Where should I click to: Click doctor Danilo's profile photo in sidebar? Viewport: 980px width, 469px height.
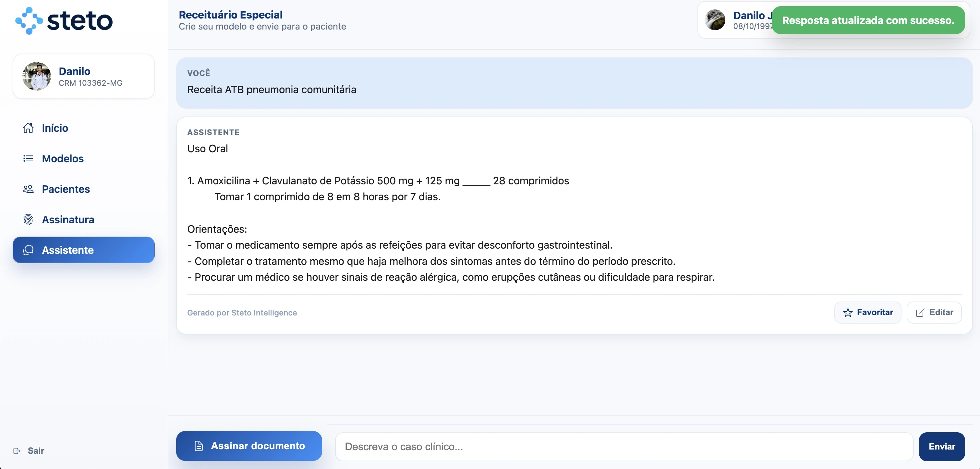pos(37,76)
